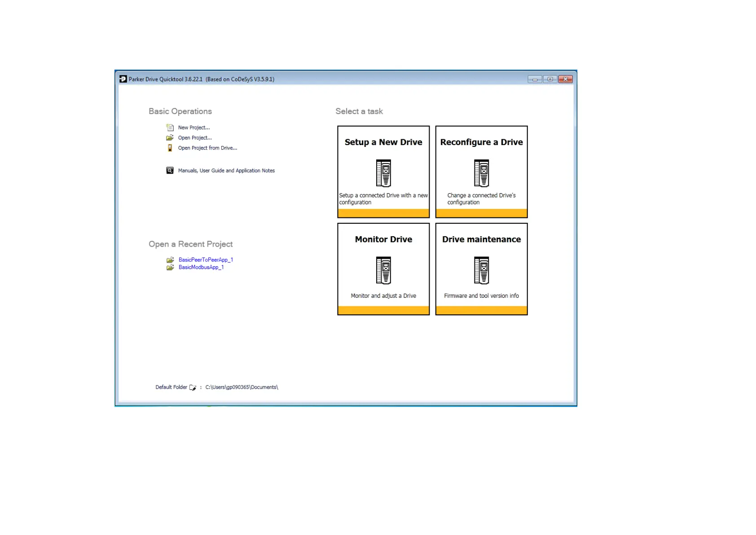Click the "Change a connected Drive's configuration" text
Viewport: 756px width, 535px height.
(481, 199)
